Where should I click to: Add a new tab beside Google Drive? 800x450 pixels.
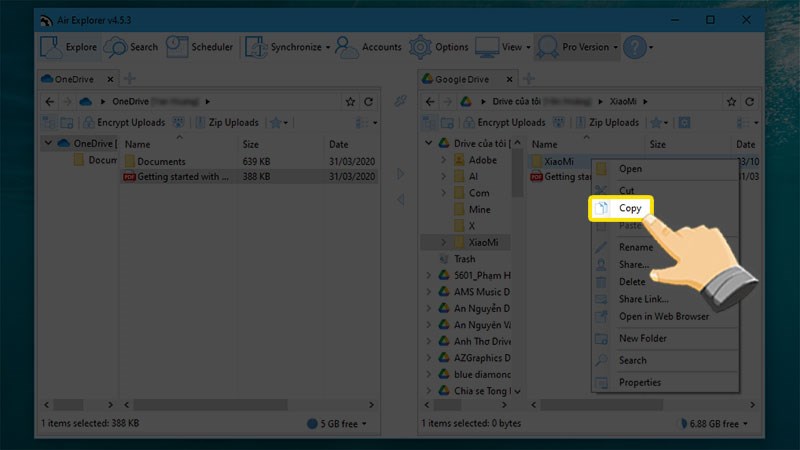[529, 79]
